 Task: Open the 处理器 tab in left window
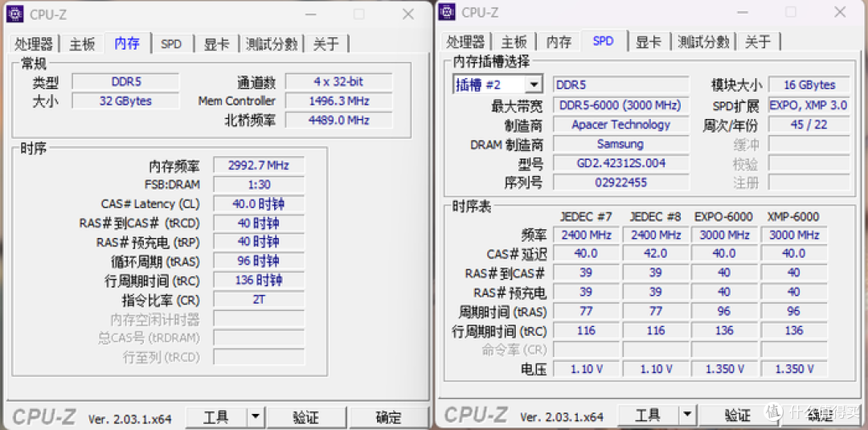point(33,43)
